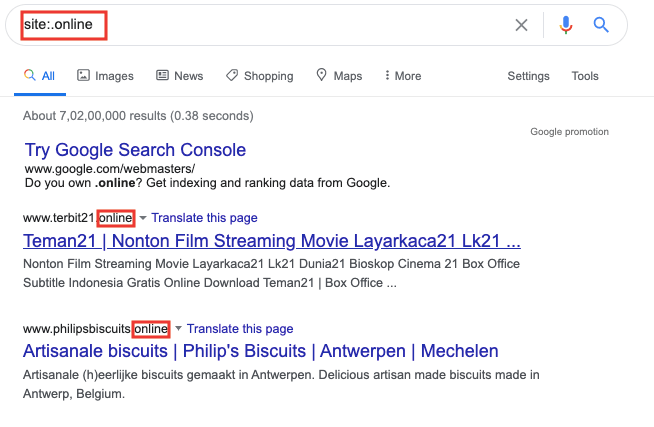
Task: Click inside the search input field
Action: [x=300, y=25]
